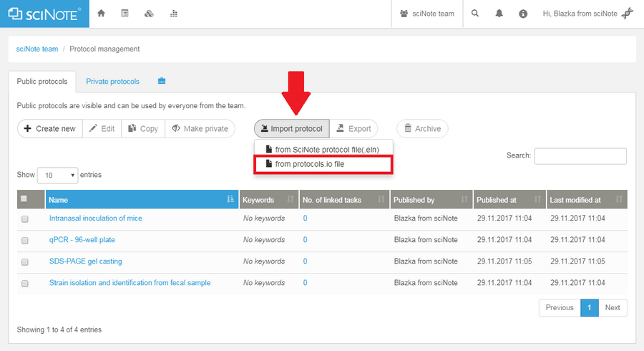Toggle the Import protocol dropdown button
The height and width of the screenshot is (351, 644).
tap(292, 129)
